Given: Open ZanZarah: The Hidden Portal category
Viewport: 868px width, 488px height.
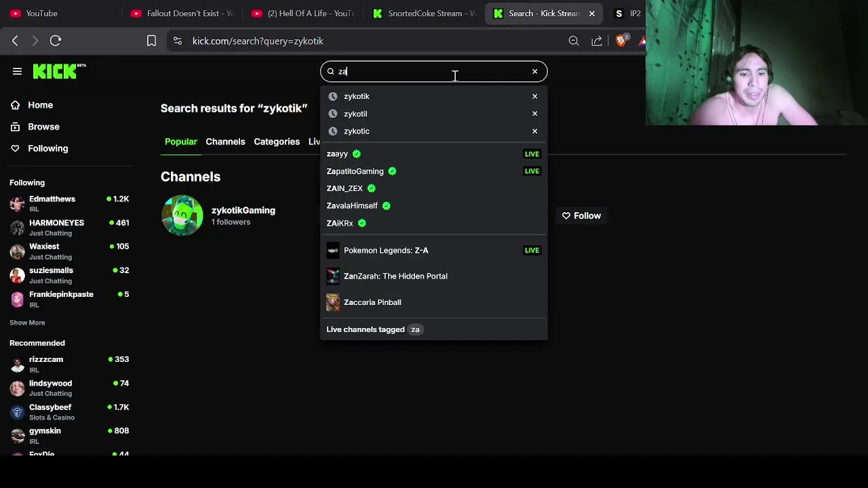Looking at the screenshot, I should (433, 276).
